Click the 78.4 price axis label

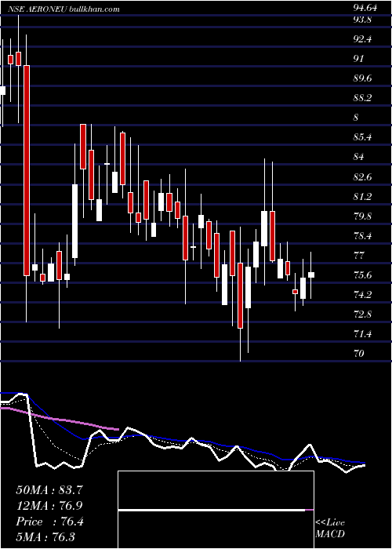[362, 236]
